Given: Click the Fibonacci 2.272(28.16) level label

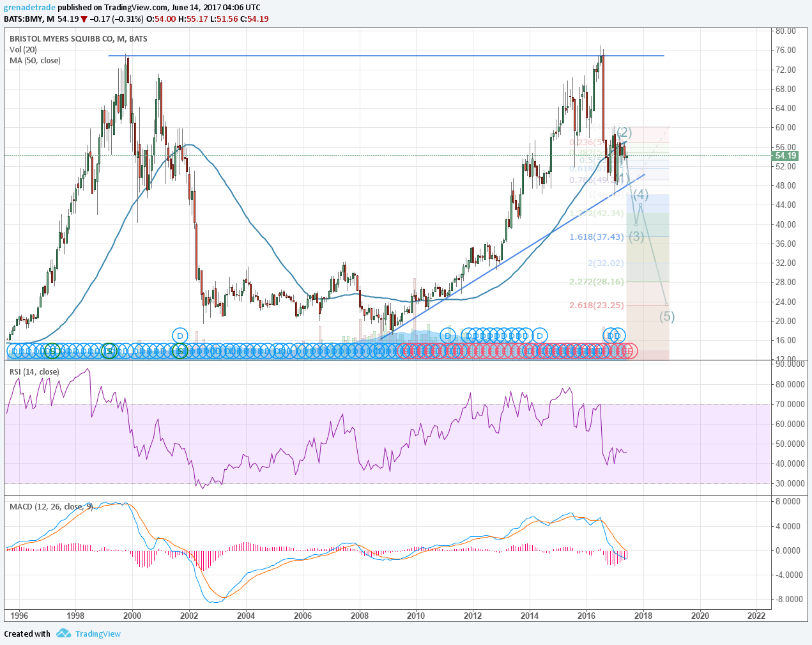Looking at the screenshot, I should (x=597, y=282).
